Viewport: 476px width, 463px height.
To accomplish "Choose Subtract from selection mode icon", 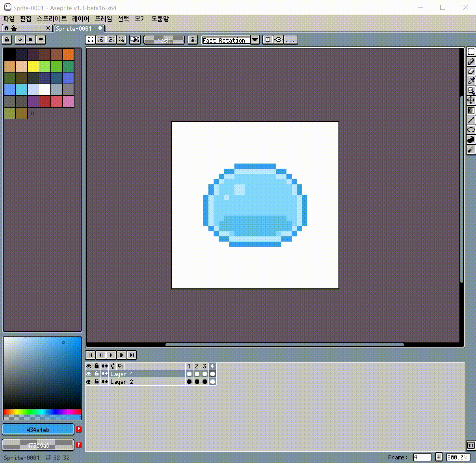I will [x=111, y=40].
